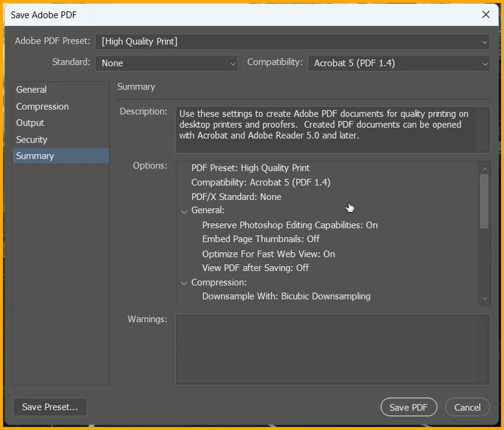Switch to the General settings panel
The image size is (504, 430).
coord(31,90)
